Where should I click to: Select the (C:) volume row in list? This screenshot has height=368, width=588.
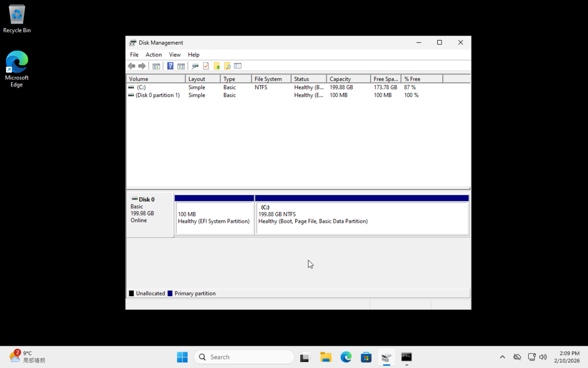[x=141, y=87]
